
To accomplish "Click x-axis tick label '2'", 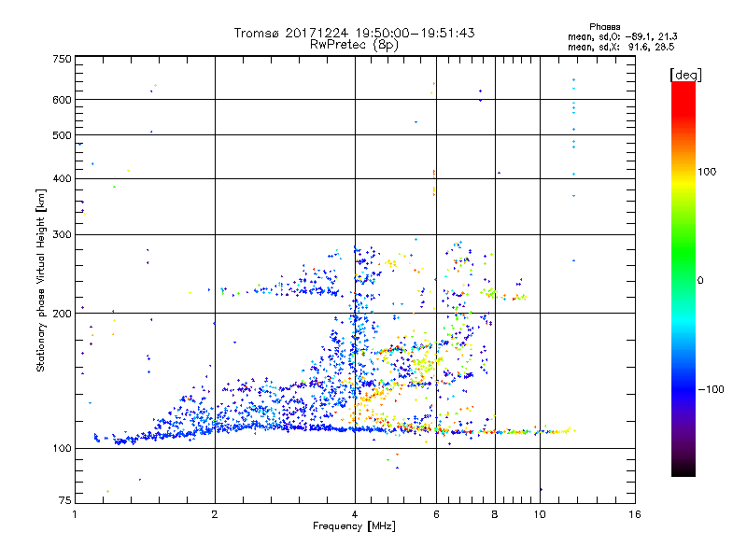I will click(x=215, y=514).
